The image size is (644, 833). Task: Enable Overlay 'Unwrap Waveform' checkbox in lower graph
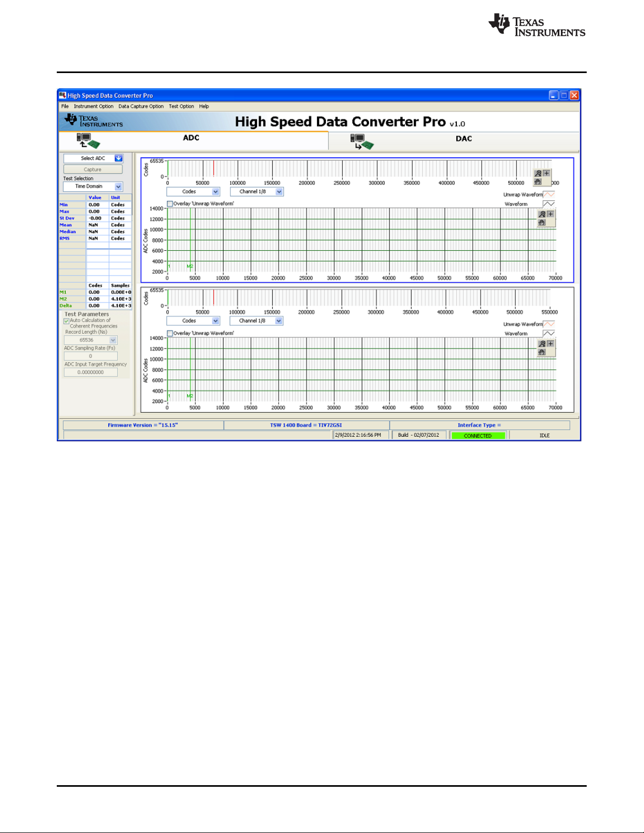pos(170,333)
